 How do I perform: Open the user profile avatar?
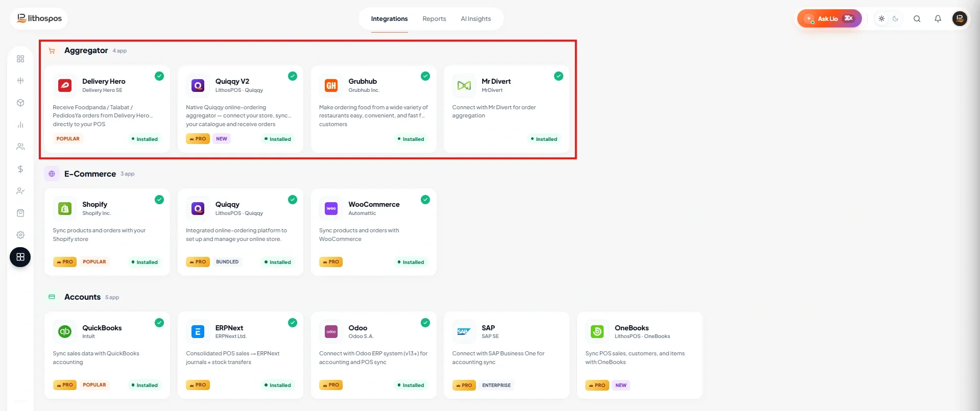pyautogui.click(x=960, y=19)
